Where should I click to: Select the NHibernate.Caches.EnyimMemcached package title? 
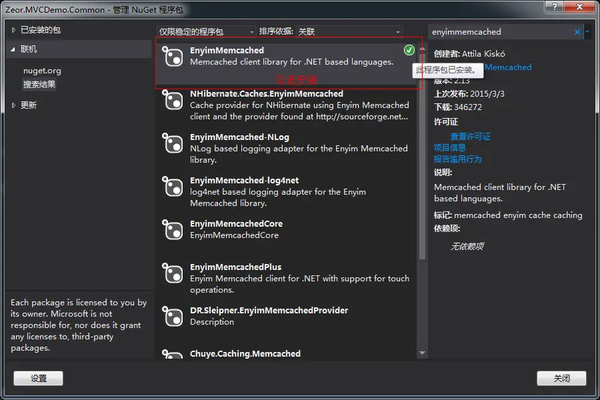tap(267, 94)
